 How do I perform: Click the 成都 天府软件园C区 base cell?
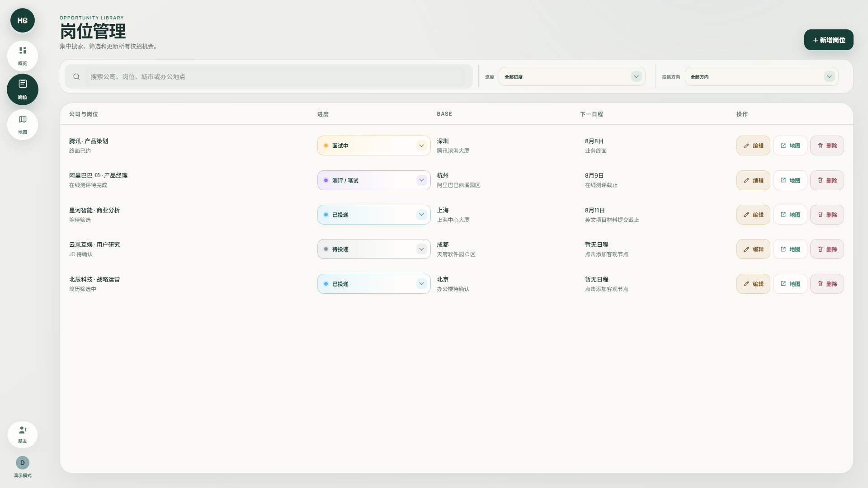456,249
